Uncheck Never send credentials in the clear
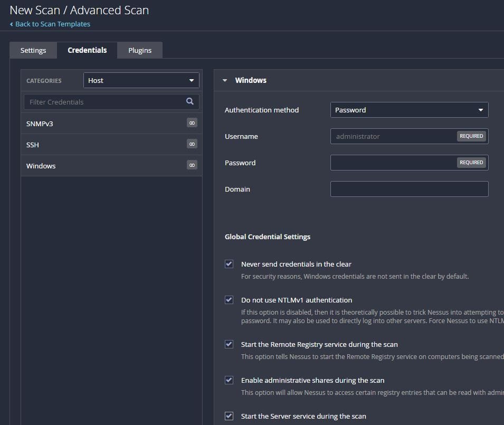This screenshot has width=504, height=425. coord(229,264)
